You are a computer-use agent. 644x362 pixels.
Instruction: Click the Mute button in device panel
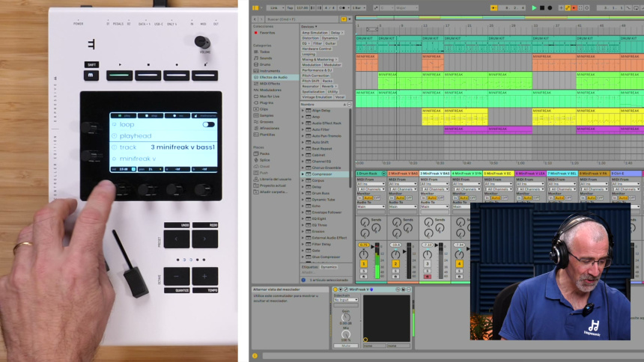tap(346, 346)
